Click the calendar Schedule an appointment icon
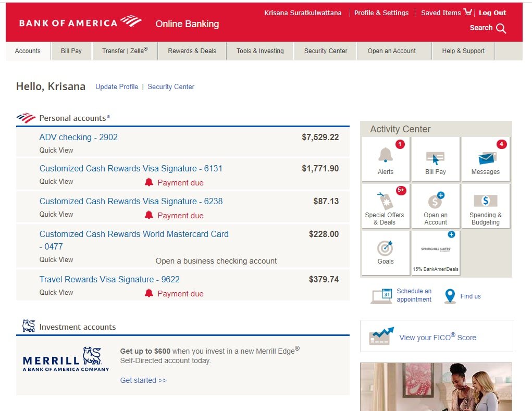This screenshot has height=411, width=532. pyautogui.click(x=382, y=296)
